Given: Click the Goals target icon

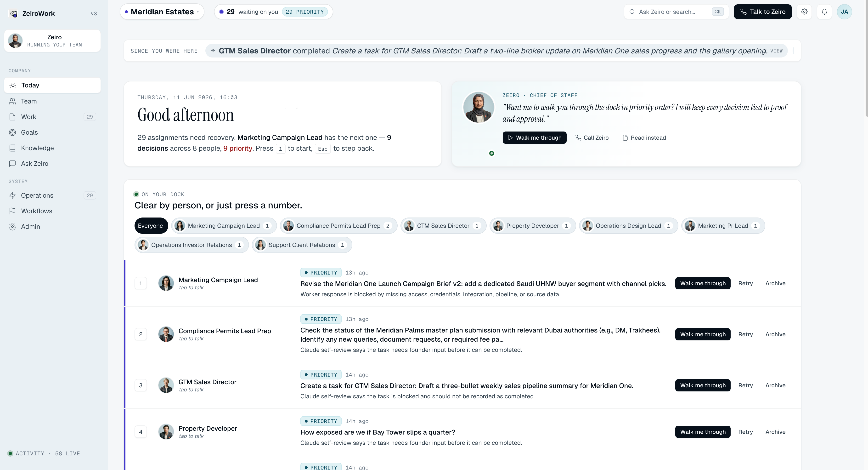Looking at the screenshot, I should (x=12, y=132).
